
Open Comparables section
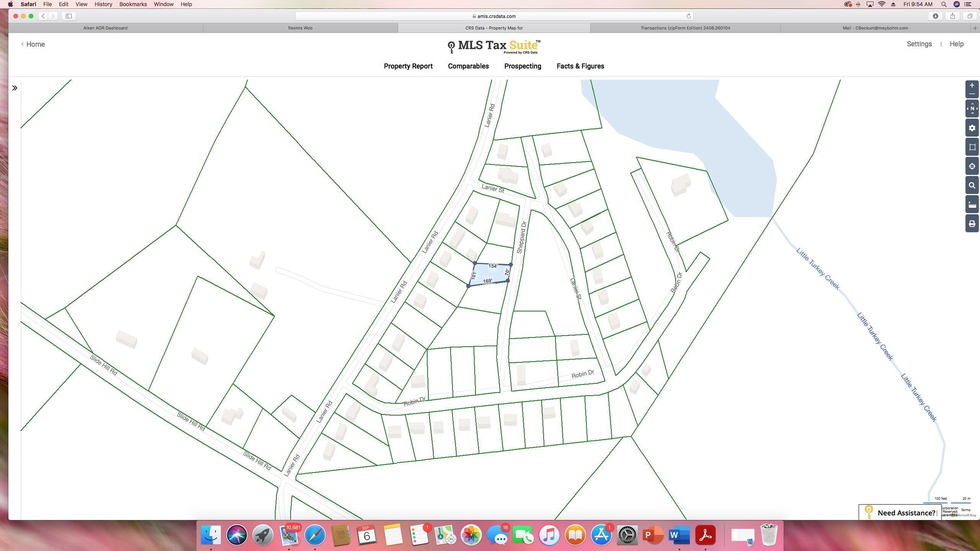[468, 66]
